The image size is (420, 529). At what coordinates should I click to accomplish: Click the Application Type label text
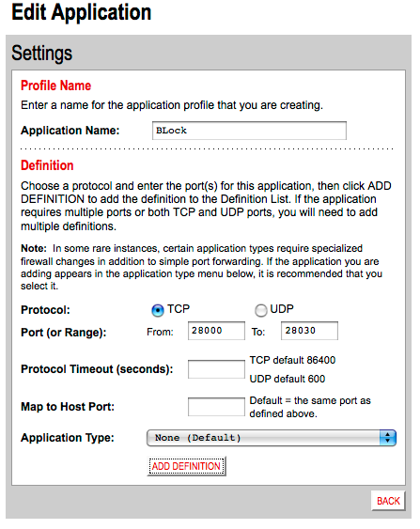[68, 438]
